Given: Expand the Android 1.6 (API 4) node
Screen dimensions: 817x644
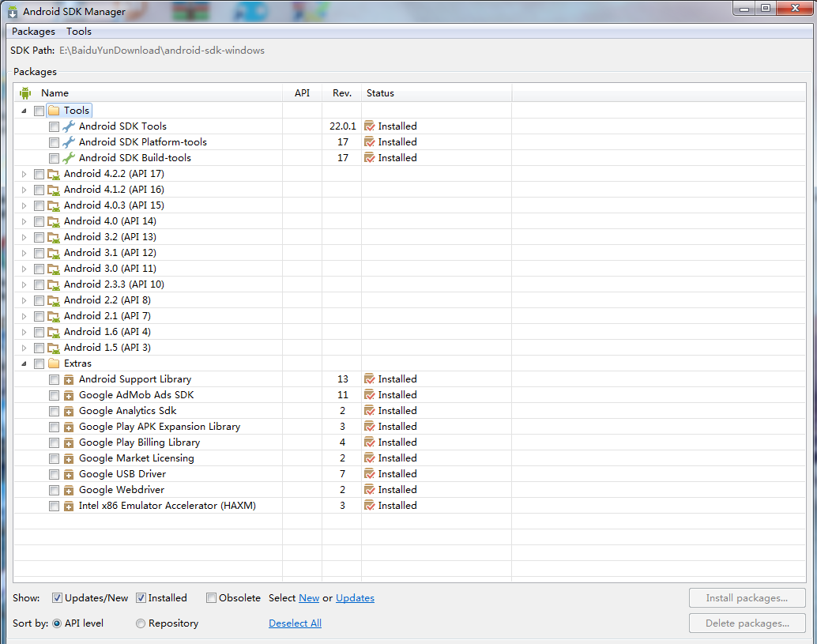Looking at the screenshot, I should pos(24,332).
